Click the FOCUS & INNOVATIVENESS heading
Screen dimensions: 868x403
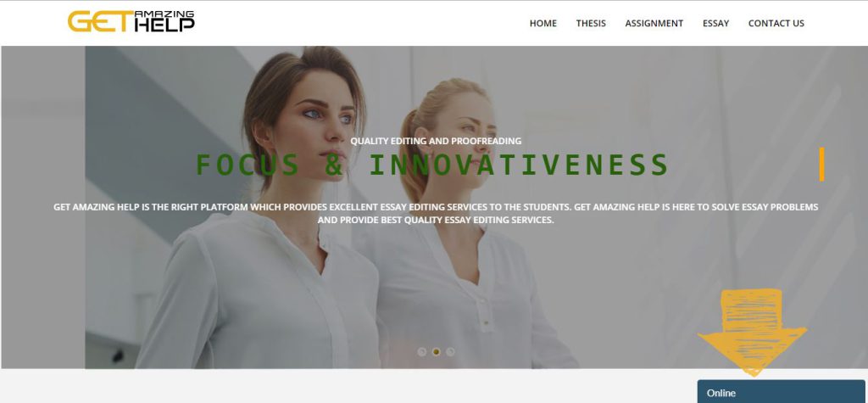pos(432,165)
